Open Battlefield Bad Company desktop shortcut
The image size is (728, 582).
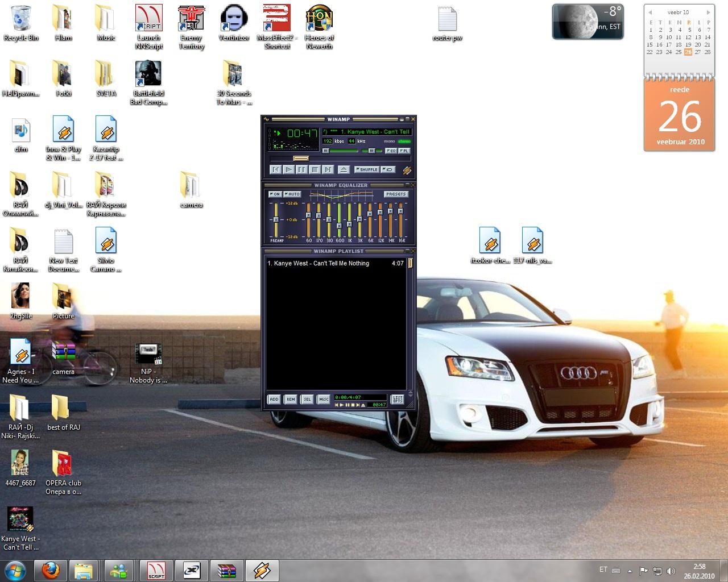tap(149, 82)
